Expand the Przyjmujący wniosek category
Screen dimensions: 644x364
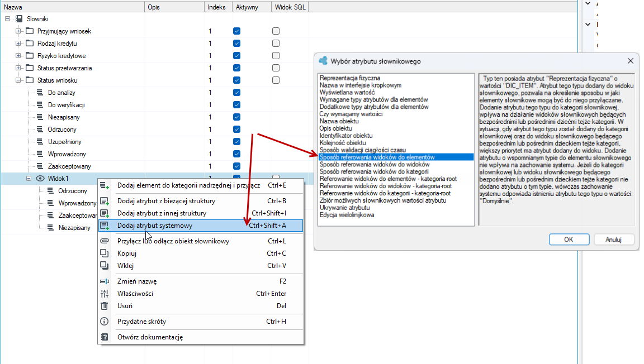pos(18,31)
